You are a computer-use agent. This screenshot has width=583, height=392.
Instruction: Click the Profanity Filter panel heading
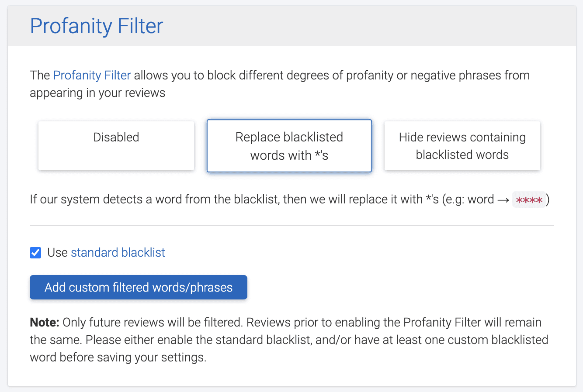[97, 26]
